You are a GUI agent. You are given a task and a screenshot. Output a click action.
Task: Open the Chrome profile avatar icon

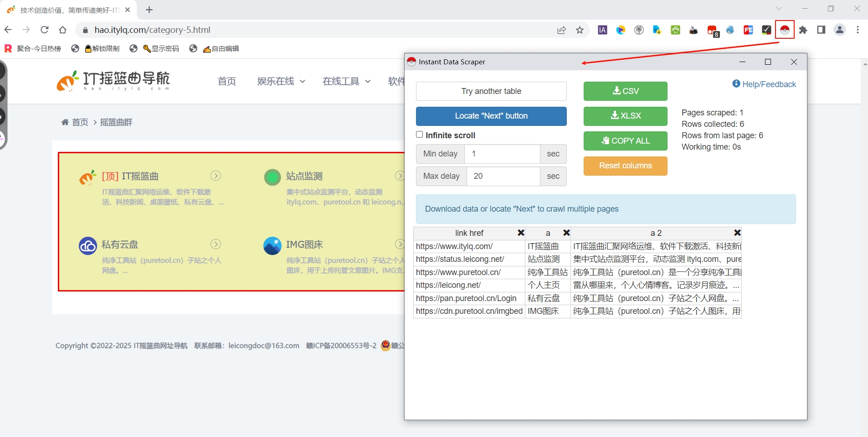(x=839, y=30)
